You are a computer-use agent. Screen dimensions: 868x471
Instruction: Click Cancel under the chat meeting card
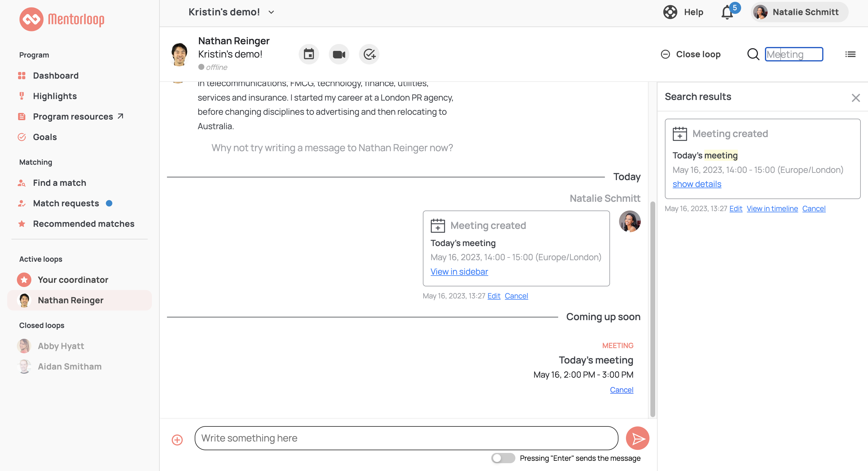tap(516, 296)
